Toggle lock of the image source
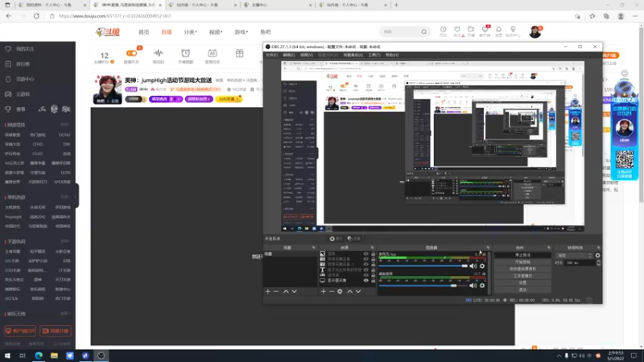Viewport: 644px width, 362px height. [373, 254]
